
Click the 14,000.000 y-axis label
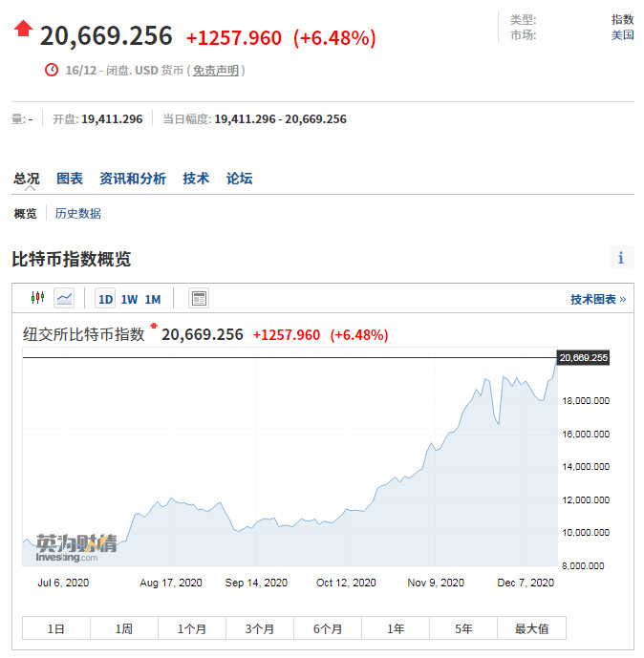click(x=586, y=467)
